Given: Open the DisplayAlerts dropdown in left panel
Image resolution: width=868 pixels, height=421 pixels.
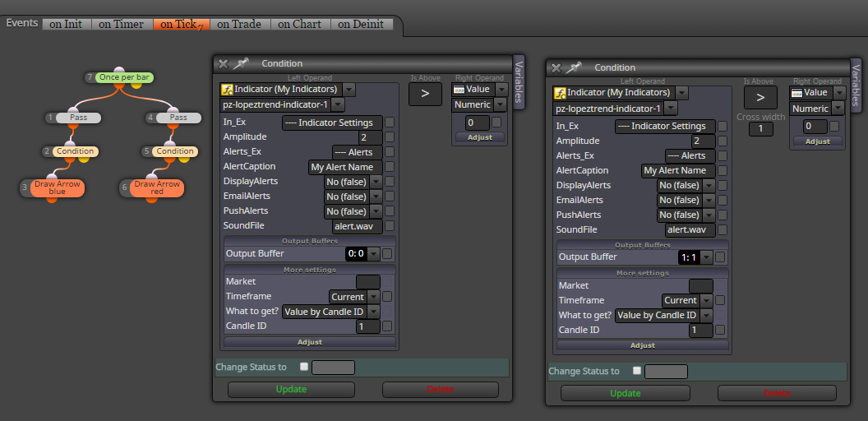Looking at the screenshot, I should tap(376, 182).
